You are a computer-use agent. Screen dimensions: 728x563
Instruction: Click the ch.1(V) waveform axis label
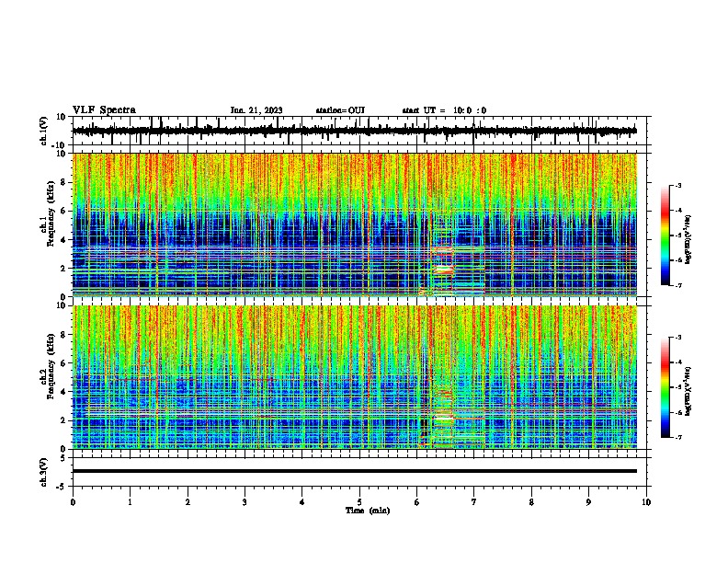click(x=44, y=131)
